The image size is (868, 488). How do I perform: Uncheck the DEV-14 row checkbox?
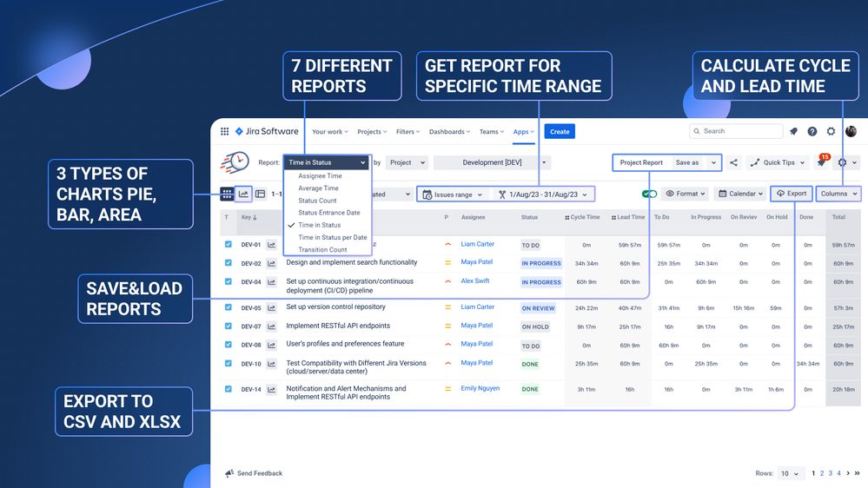click(x=228, y=389)
